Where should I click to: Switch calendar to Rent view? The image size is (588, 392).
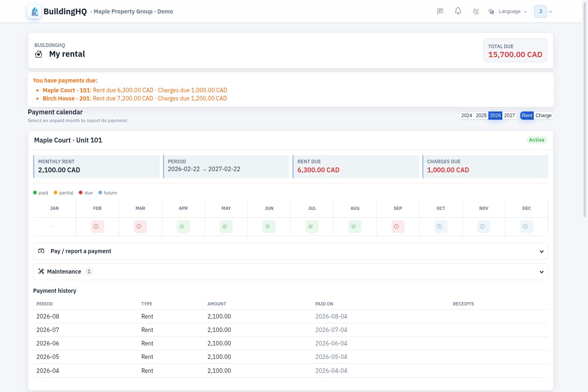click(527, 116)
